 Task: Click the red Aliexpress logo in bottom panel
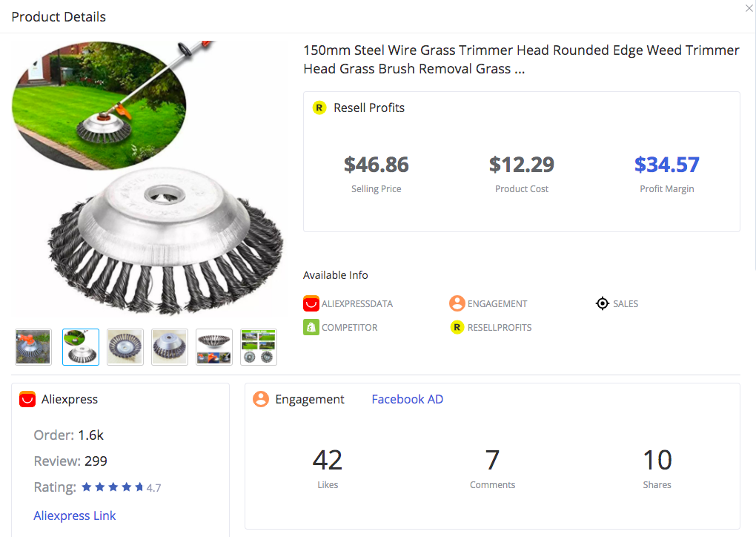coord(27,399)
